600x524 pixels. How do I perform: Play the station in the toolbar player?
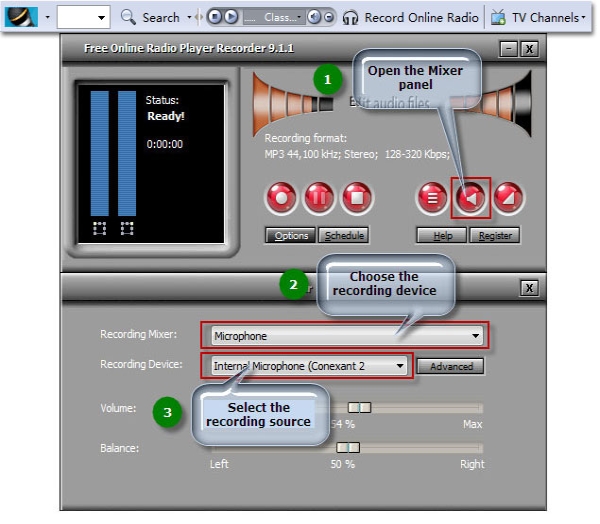click(x=231, y=17)
